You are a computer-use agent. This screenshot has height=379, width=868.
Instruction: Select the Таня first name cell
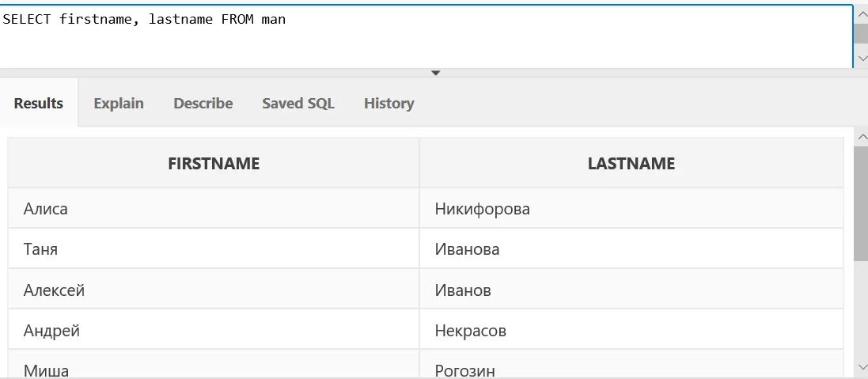coord(214,249)
